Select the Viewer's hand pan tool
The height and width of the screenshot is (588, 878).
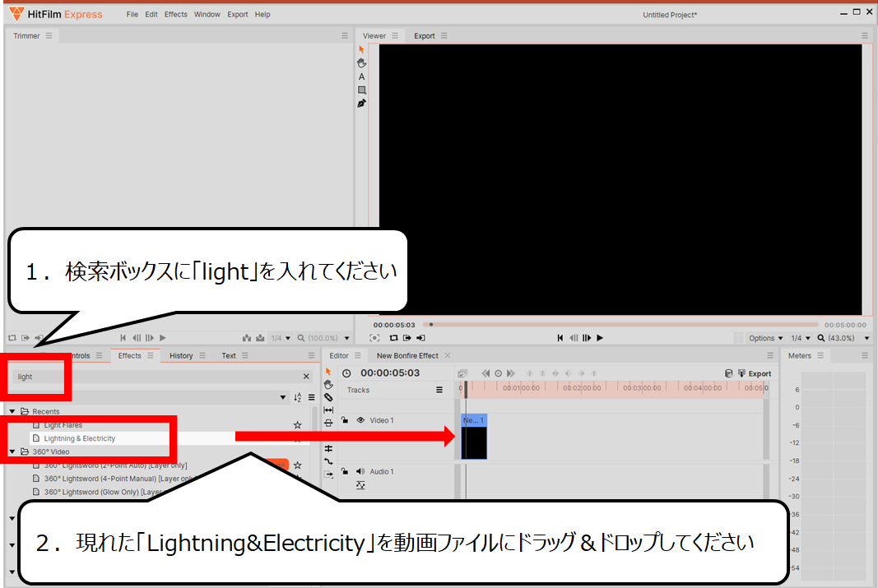click(x=362, y=63)
